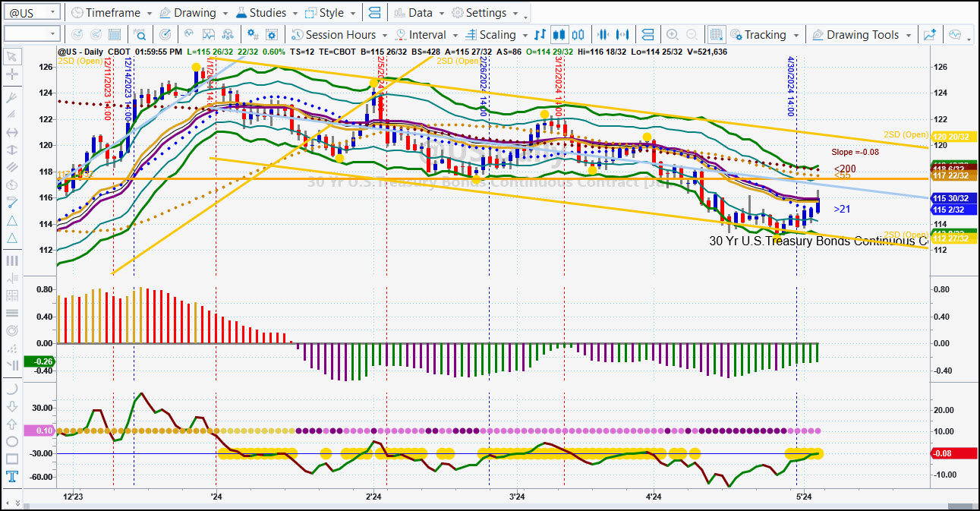Select the pointer arrow tool in the left sidebar
The image size is (980, 511).
tap(12, 57)
